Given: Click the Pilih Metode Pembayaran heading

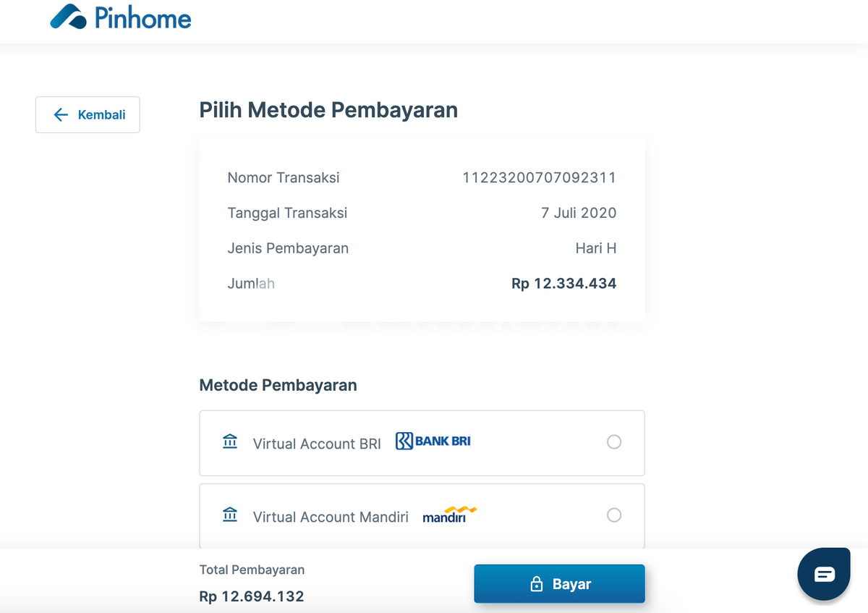Looking at the screenshot, I should [x=328, y=110].
